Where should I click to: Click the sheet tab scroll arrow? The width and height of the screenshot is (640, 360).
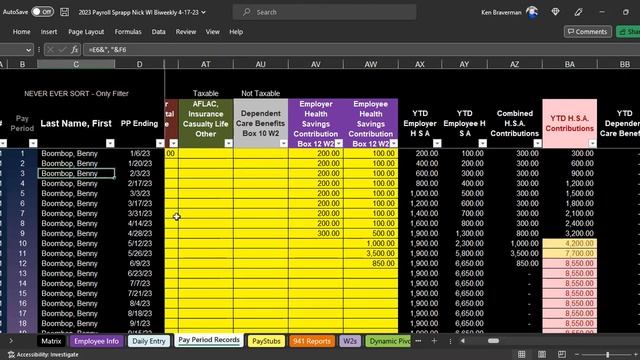point(11,341)
